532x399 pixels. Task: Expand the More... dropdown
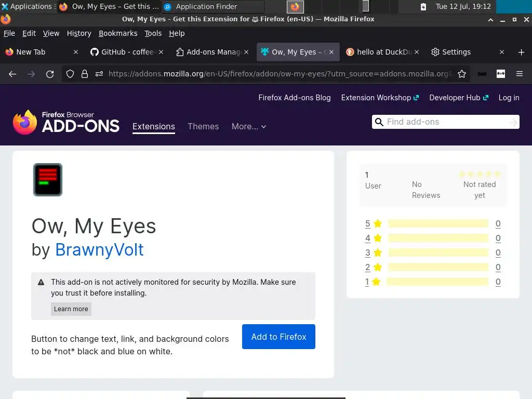tap(249, 127)
